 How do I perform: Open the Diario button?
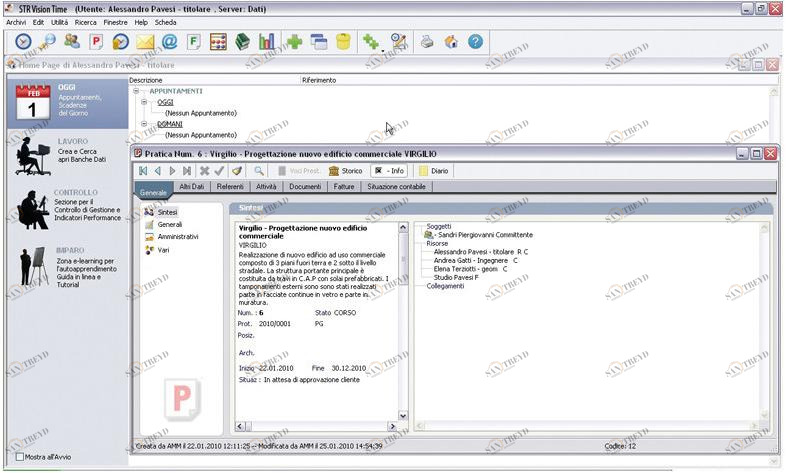434,171
